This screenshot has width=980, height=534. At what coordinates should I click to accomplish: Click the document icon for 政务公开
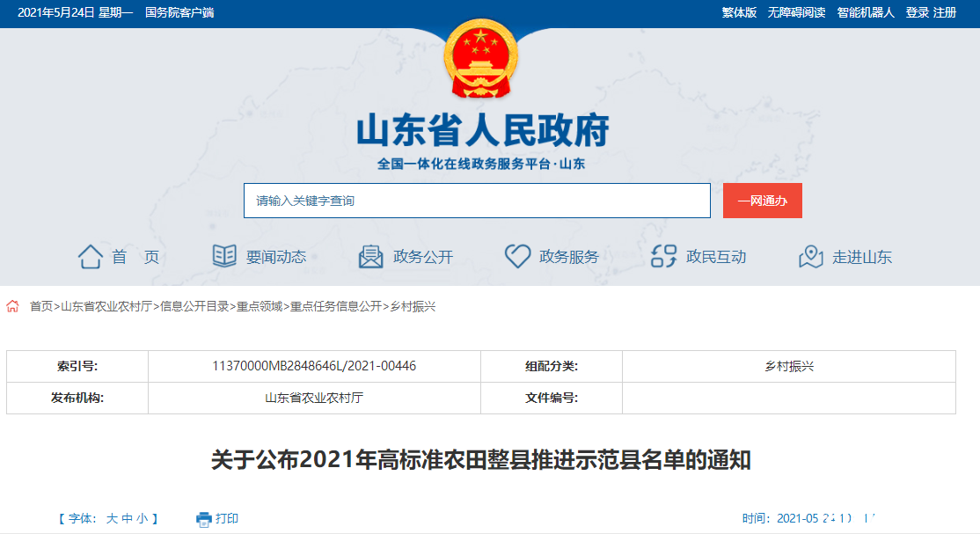(370, 256)
